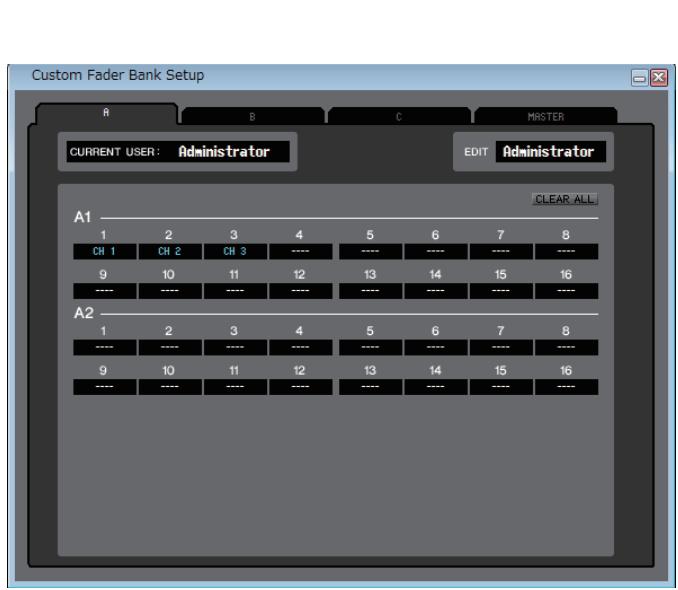
Task: Choose a channel for A2 fader 1
Action: [x=105, y=347]
